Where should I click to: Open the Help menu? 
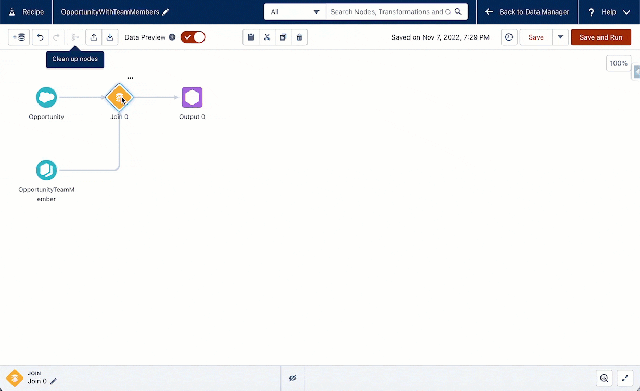click(x=609, y=12)
